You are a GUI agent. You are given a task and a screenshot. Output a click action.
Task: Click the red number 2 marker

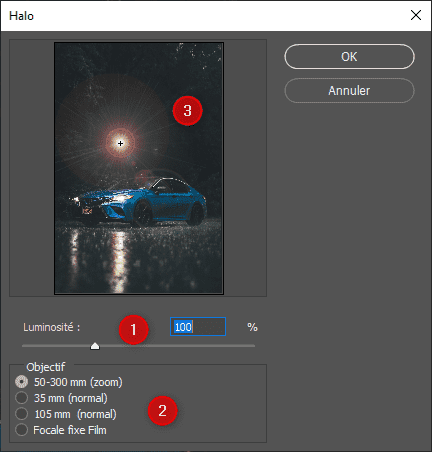(x=162, y=411)
